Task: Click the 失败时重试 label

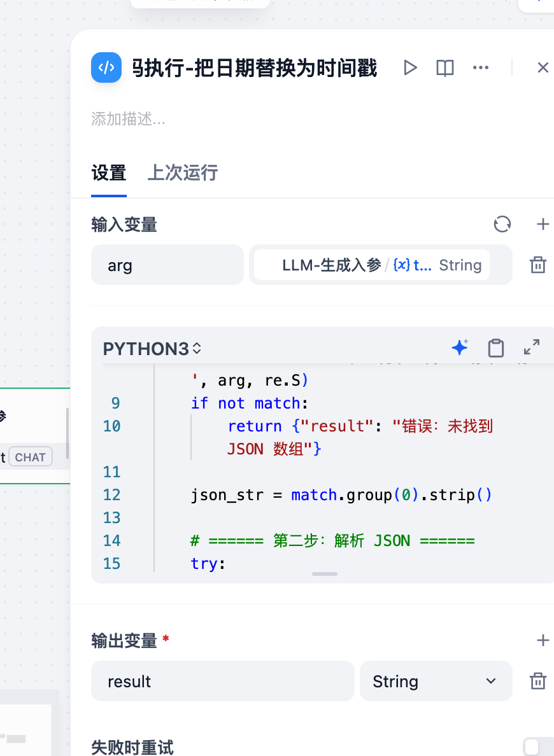Action: pos(132,747)
